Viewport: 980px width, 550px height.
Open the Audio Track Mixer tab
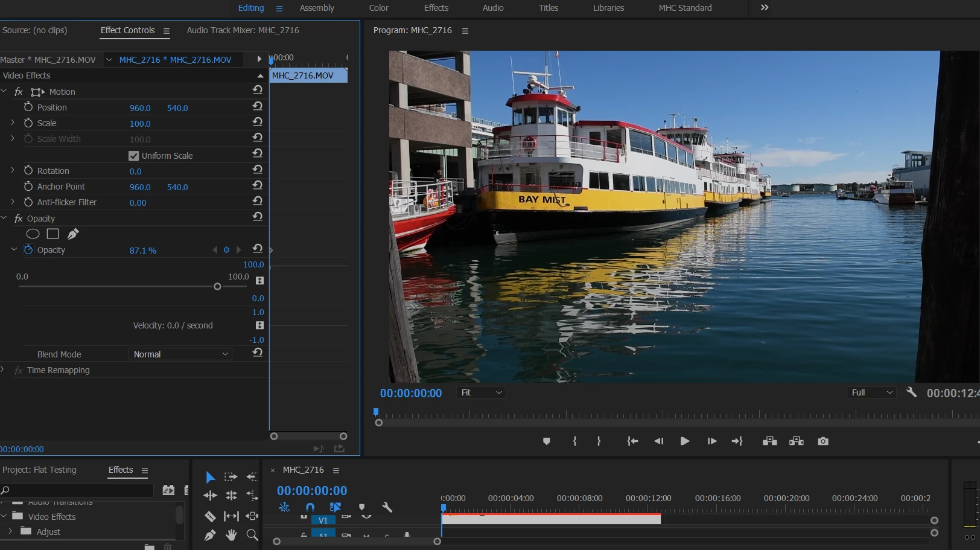243,30
